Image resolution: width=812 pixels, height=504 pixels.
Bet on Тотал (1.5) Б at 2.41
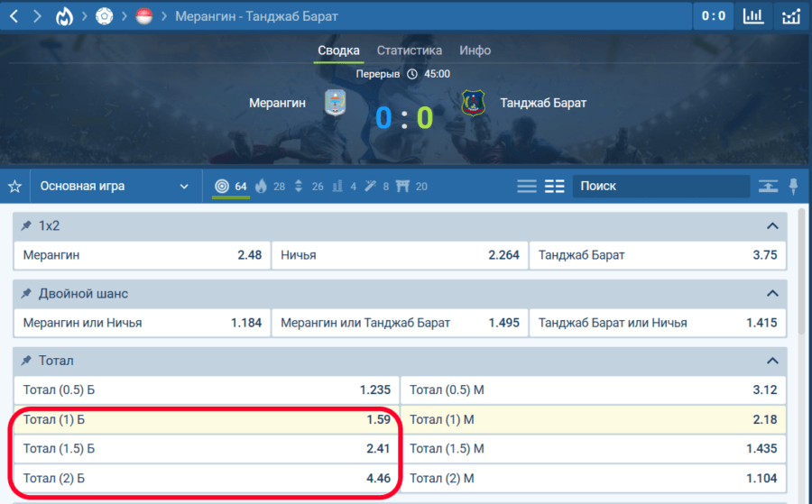206,449
